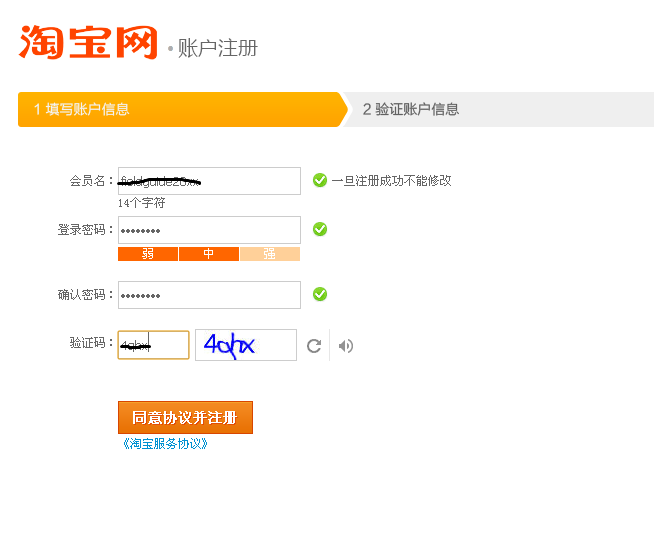Focus the 登录密码 password field

click(209, 230)
